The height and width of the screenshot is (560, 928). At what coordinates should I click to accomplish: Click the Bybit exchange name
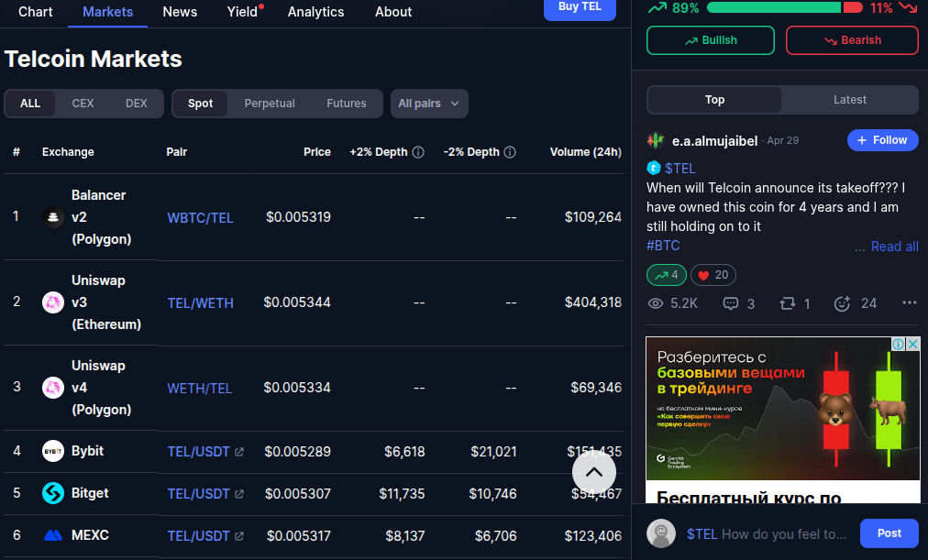coord(88,451)
